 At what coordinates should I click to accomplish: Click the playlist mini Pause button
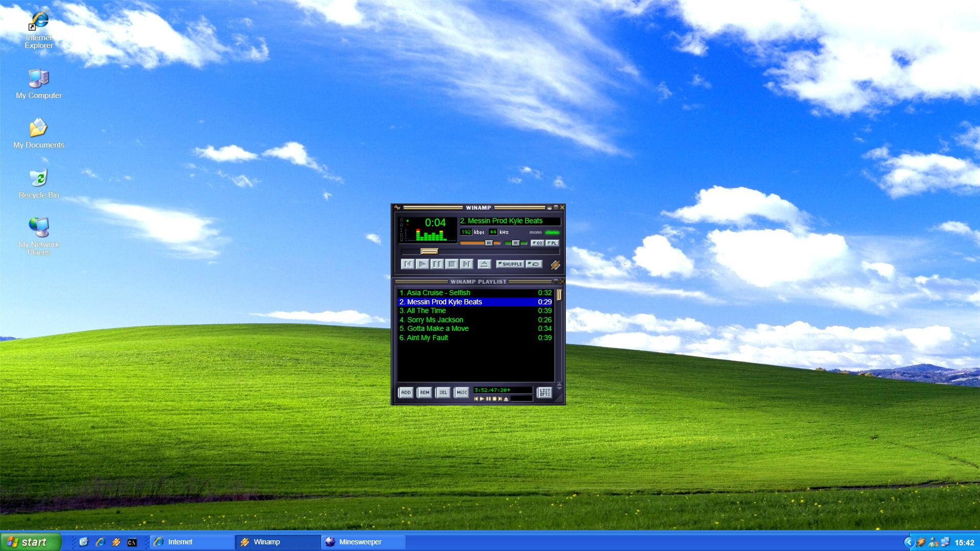[488, 399]
